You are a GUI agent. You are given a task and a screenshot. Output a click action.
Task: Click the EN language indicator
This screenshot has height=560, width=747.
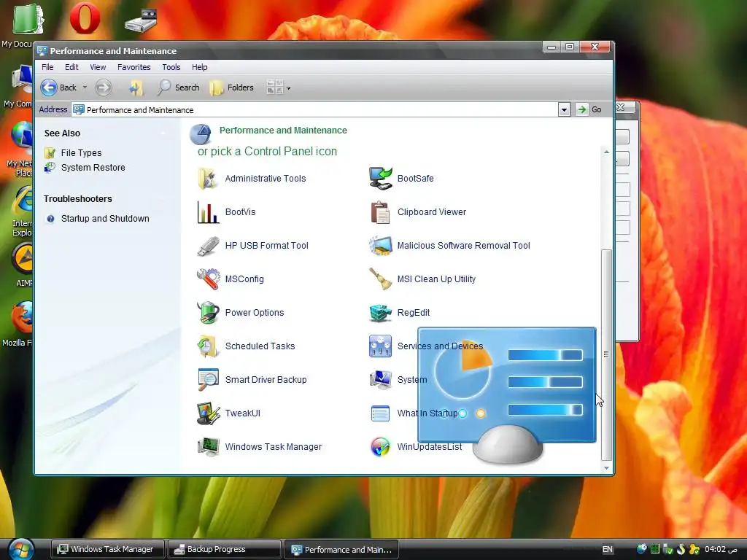pyautogui.click(x=608, y=550)
